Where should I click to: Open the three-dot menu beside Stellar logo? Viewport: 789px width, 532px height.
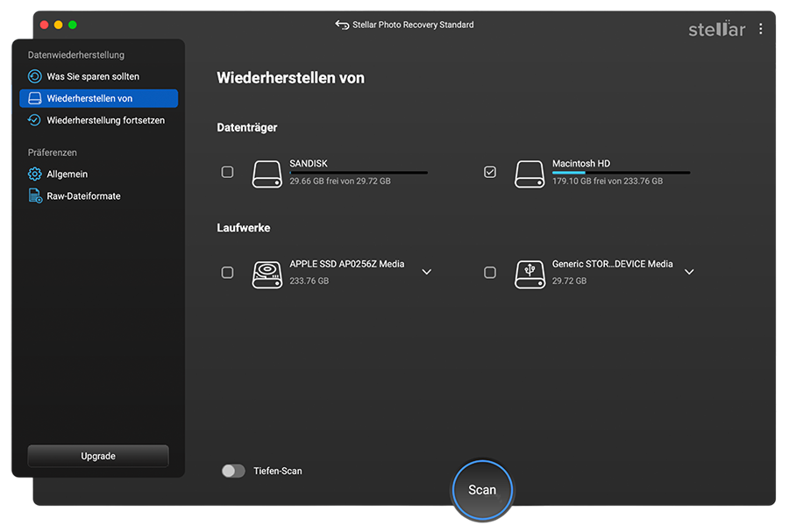(759, 28)
